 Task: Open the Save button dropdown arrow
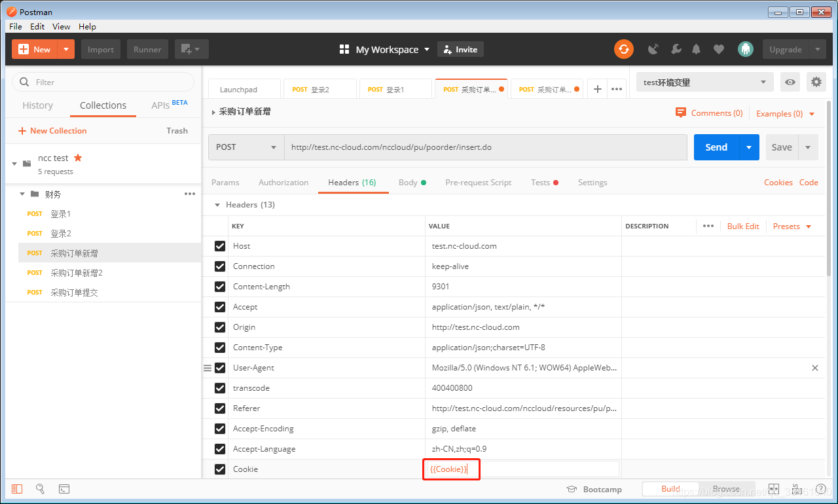pyautogui.click(x=808, y=147)
